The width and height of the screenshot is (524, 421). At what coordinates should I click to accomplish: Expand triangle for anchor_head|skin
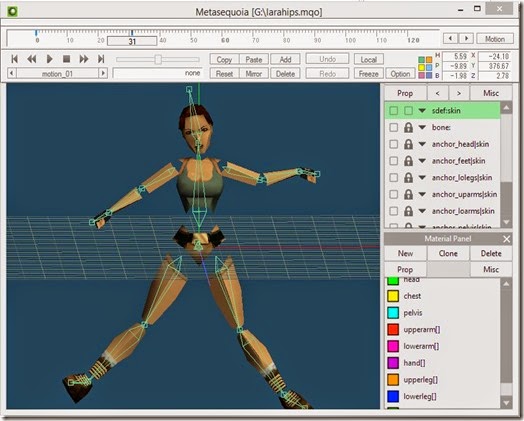[422, 144]
